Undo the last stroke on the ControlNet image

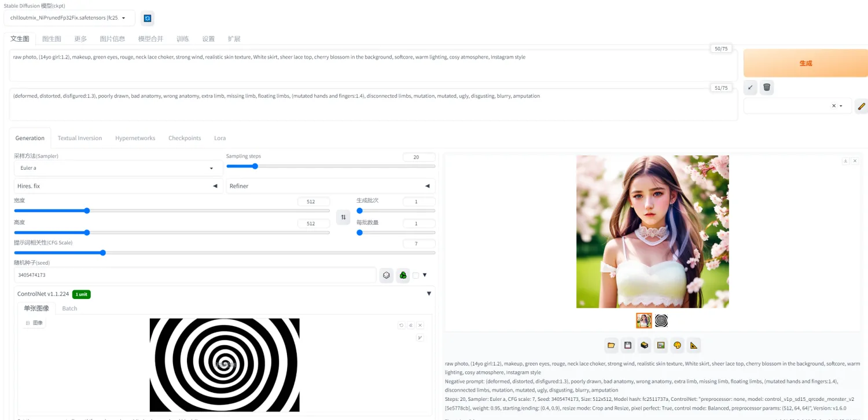click(x=401, y=326)
